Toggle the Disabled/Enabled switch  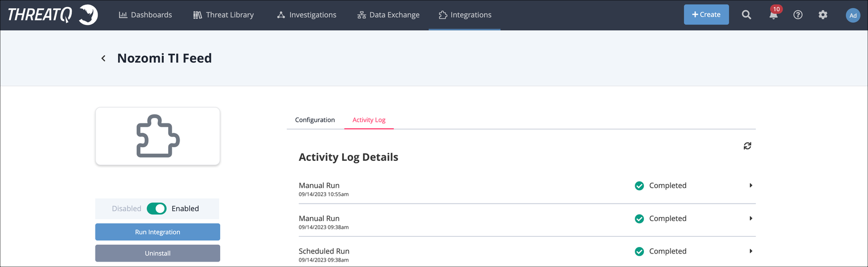pyautogui.click(x=157, y=209)
